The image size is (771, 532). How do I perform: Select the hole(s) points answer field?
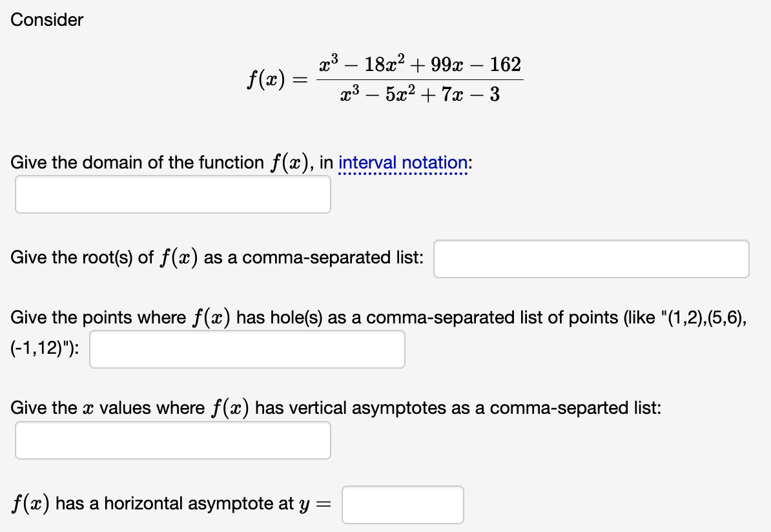(x=247, y=349)
